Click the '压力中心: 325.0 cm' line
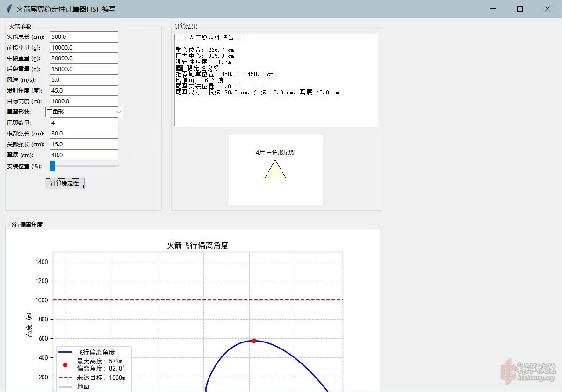 [205, 56]
